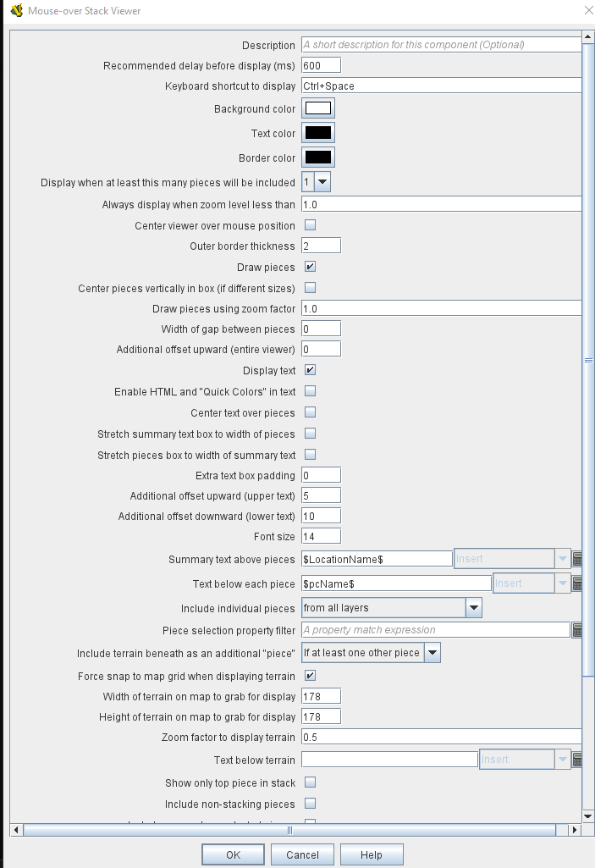This screenshot has width=595, height=868.
Task: Enable Show only top piece in stack
Action: [310, 782]
